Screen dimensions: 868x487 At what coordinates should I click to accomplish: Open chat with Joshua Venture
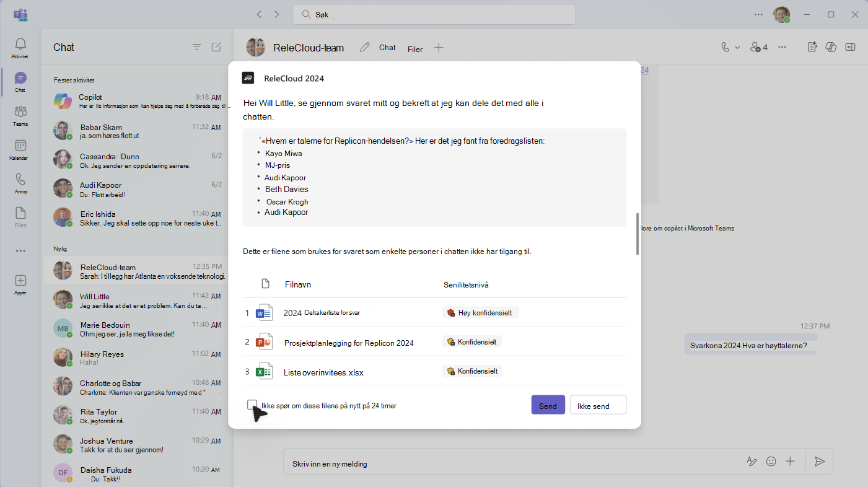(x=138, y=444)
